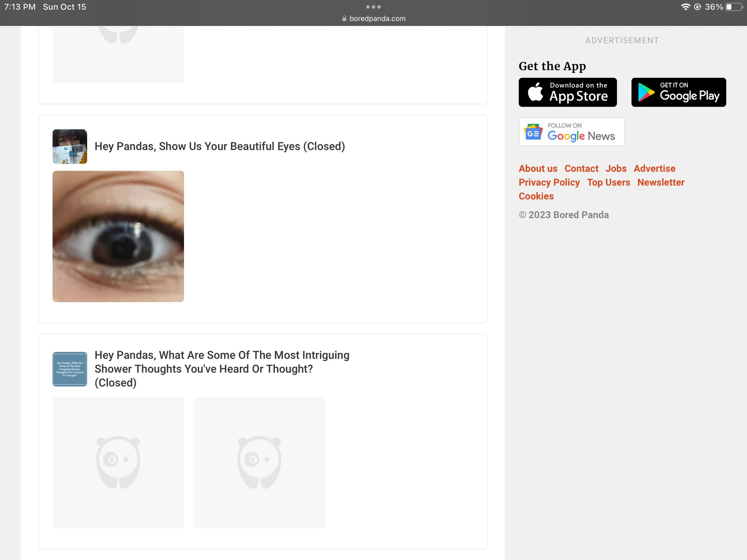The width and height of the screenshot is (747, 560).
Task: Open the Beautiful Eyes post avatar thumbnail
Action: coord(70,146)
